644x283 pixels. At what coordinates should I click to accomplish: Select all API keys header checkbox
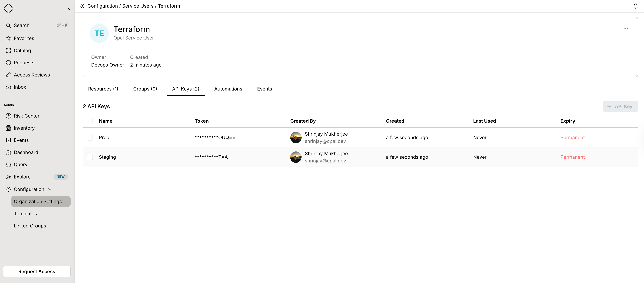[x=90, y=121]
